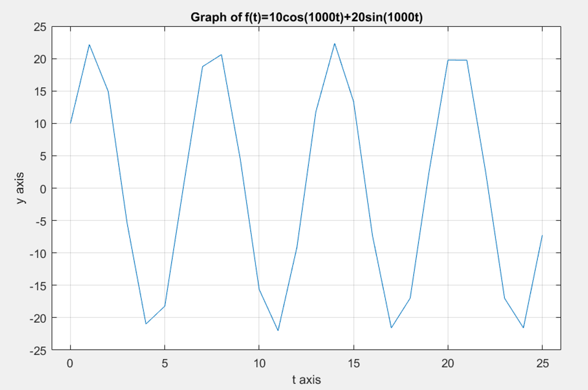
Task: Click the x-axis tick label 10
Action: click(x=259, y=363)
